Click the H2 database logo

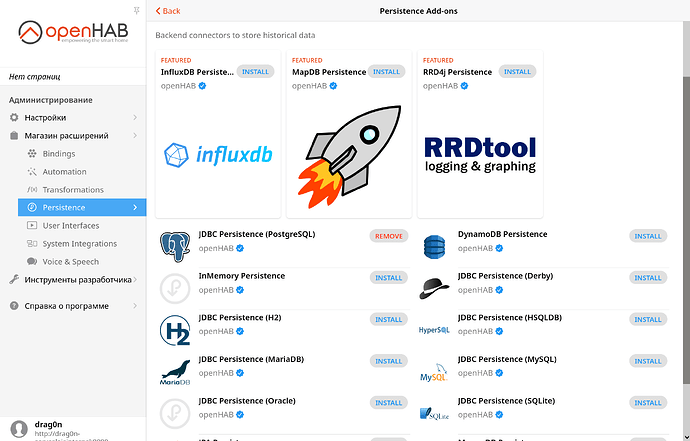coord(175,331)
